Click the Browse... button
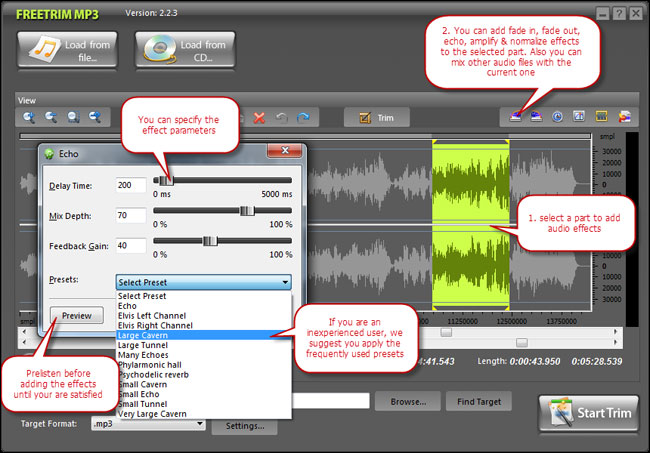650x453 pixels. click(x=408, y=401)
